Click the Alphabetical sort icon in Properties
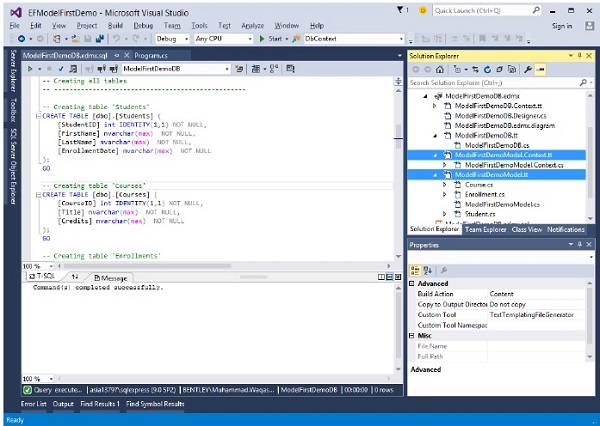The width and height of the screenshot is (600, 426). point(428,269)
